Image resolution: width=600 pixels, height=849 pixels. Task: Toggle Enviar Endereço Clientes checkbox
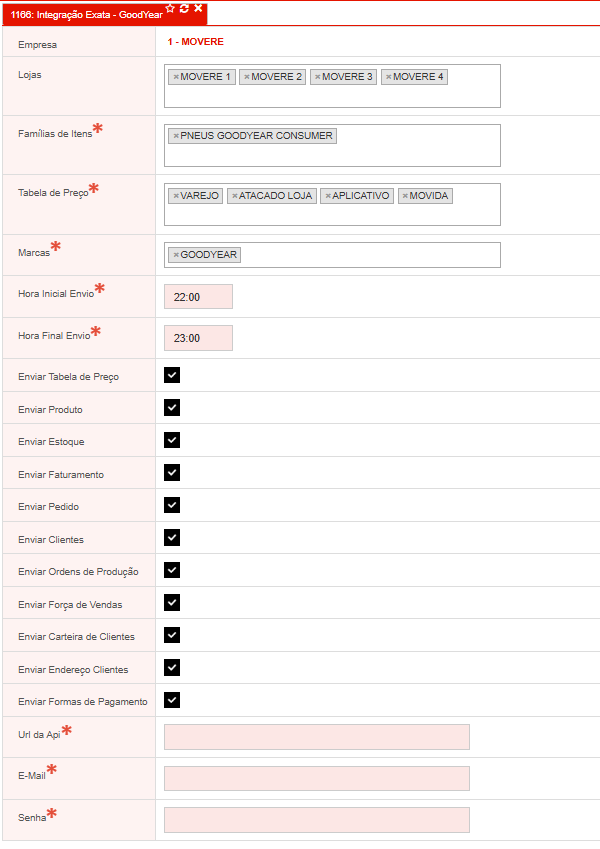(172, 668)
